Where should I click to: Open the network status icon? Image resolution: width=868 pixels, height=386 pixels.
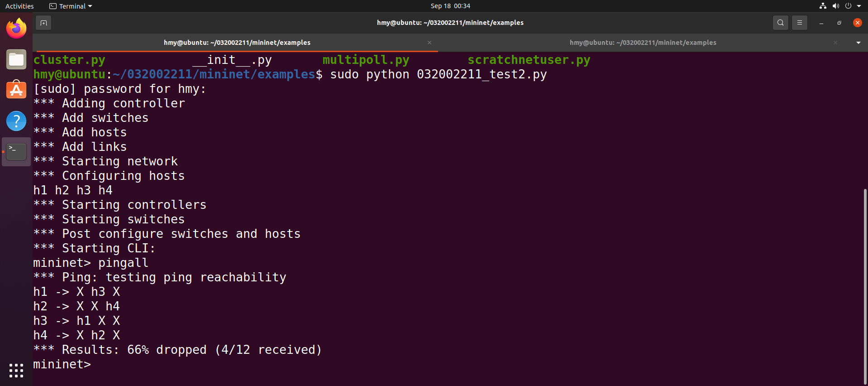tap(823, 6)
